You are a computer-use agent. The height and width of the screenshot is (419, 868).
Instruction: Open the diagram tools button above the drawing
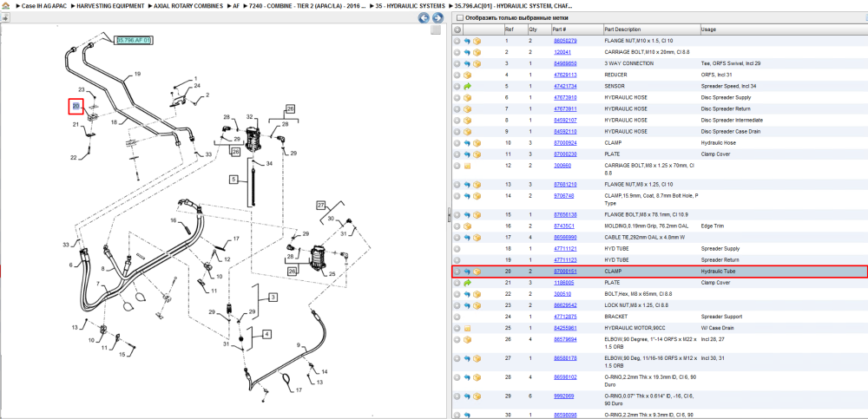tap(5, 17)
